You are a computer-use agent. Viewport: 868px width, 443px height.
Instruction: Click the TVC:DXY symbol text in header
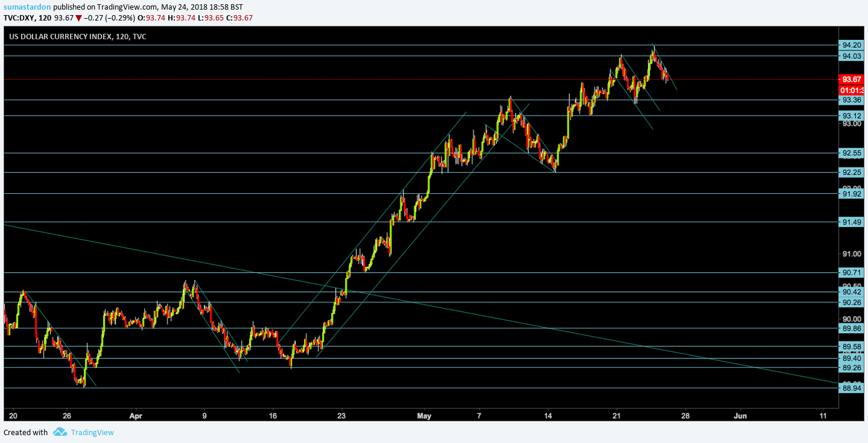(x=22, y=18)
